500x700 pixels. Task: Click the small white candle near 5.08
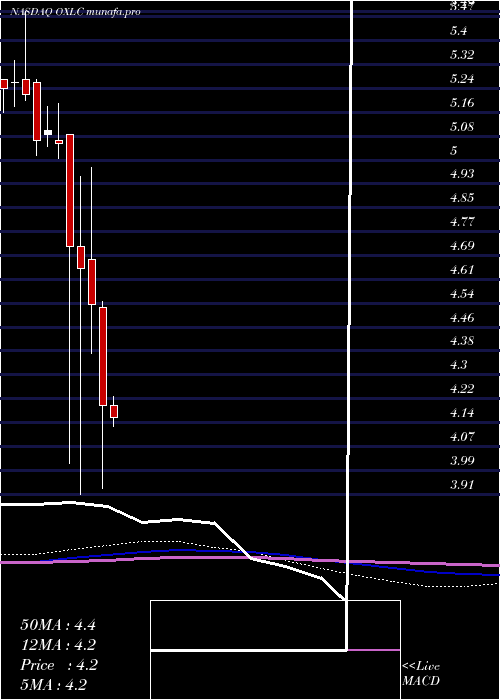48,133
